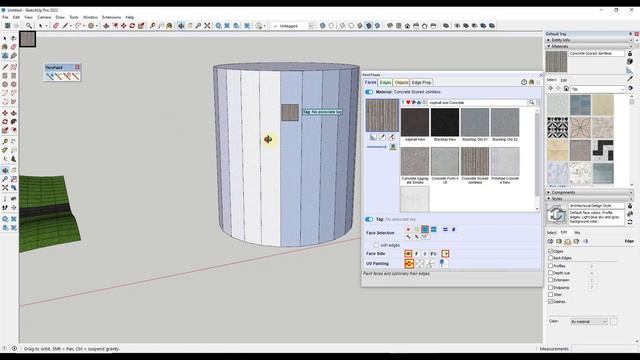The image size is (640, 360).
Task: Click the Asphalt and Concrete search field
Action: click(477, 102)
